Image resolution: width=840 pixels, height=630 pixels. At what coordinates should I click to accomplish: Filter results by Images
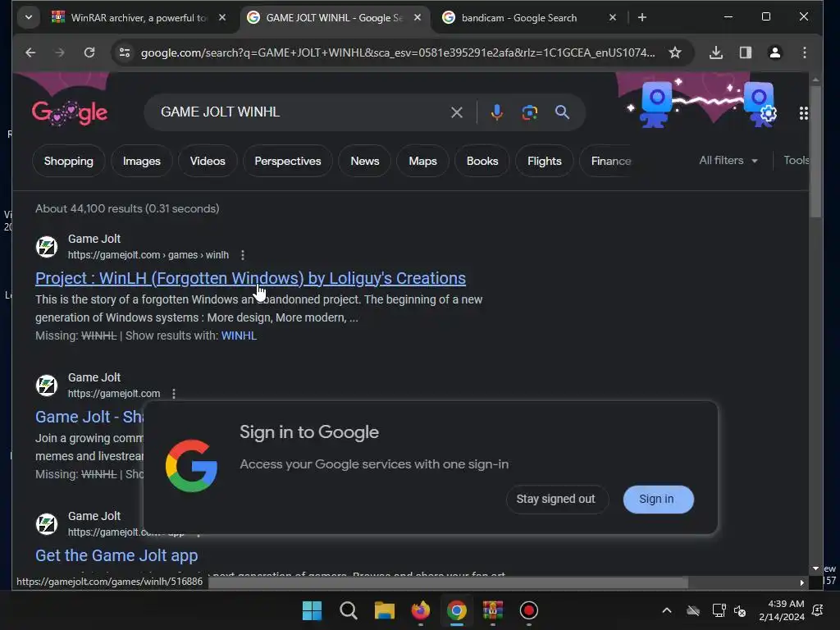click(x=141, y=161)
